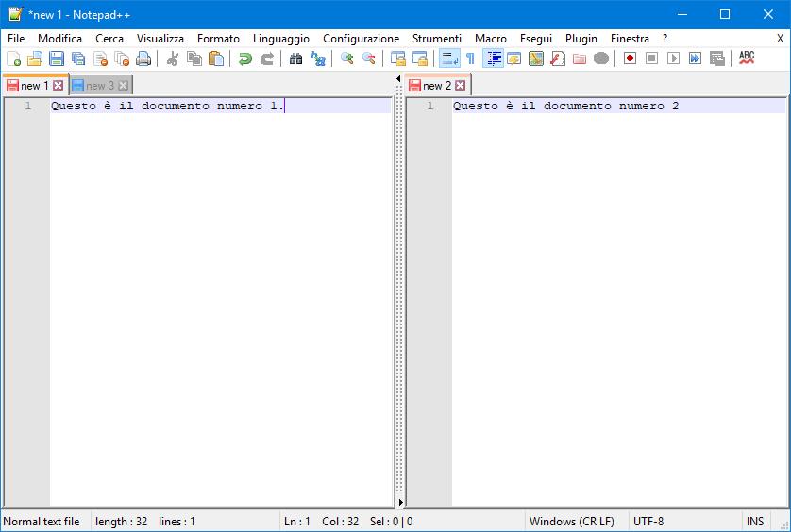This screenshot has height=532, width=791.
Task: Toggle file monitoring (eye icon)
Action: click(x=601, y=58)
